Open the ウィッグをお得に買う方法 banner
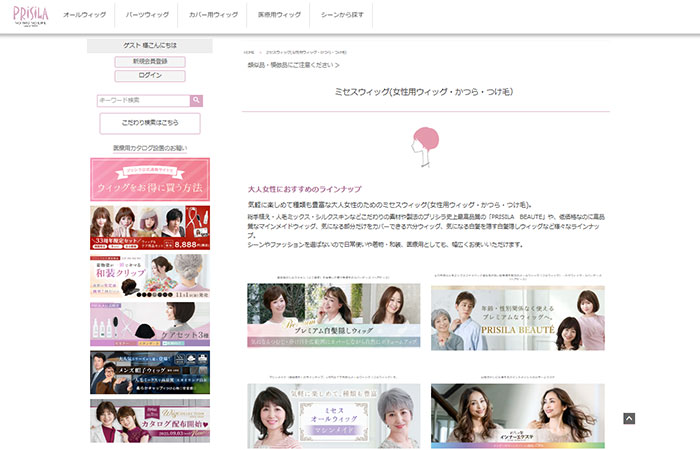Viewport: 700px width, 450px height. click(x=149, y=179)
